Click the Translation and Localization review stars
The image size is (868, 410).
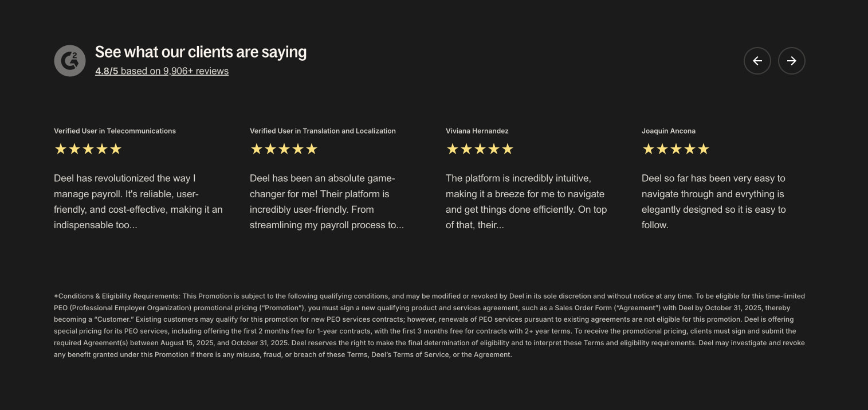[284, 149]
